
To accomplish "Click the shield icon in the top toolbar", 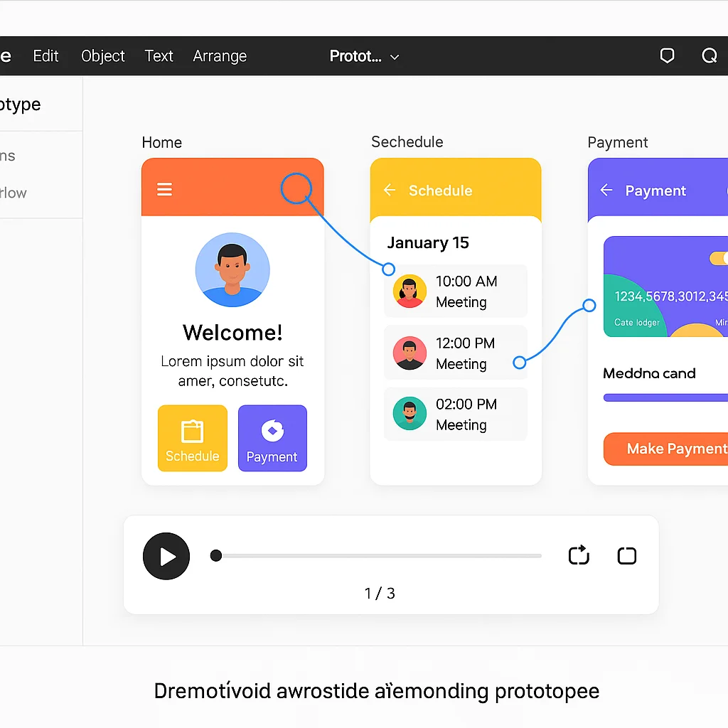I will pyautogui.click(x=667, y=55).
